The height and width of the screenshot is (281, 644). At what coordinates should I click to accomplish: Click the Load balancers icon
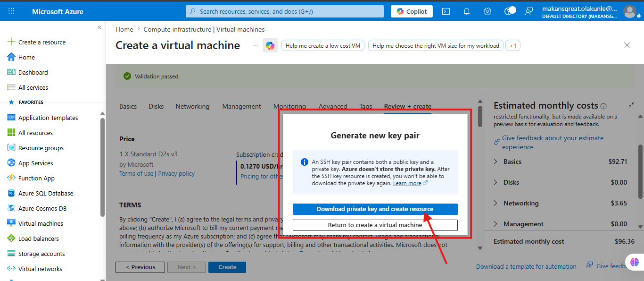(11, 238)
